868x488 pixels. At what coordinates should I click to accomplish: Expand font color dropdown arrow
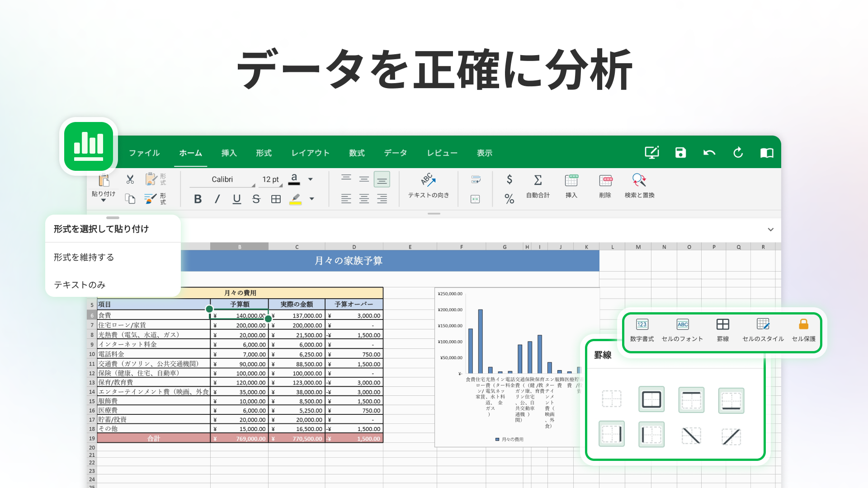click(x=311, y=179)
